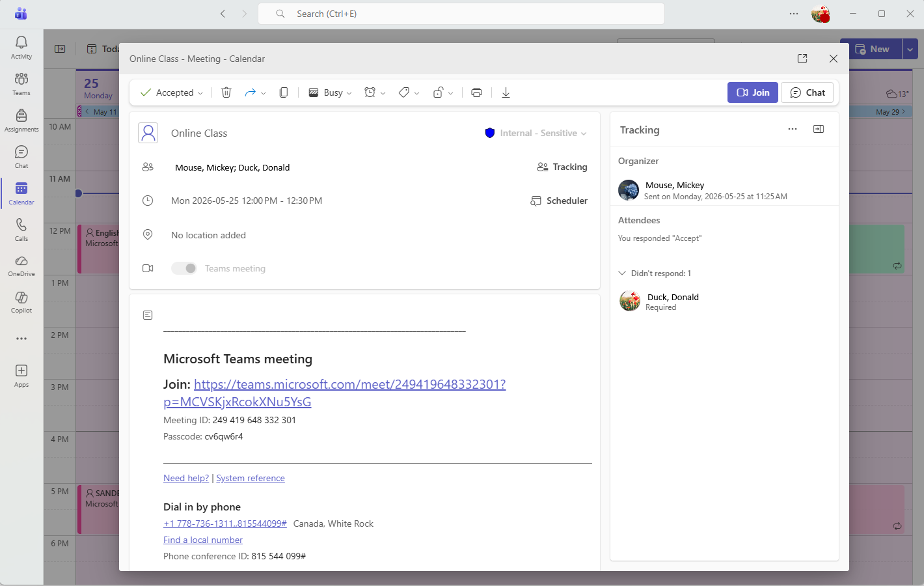Click the You responded "Accept" text
Viewport: 924px width, 586px height.
[660, 238]
